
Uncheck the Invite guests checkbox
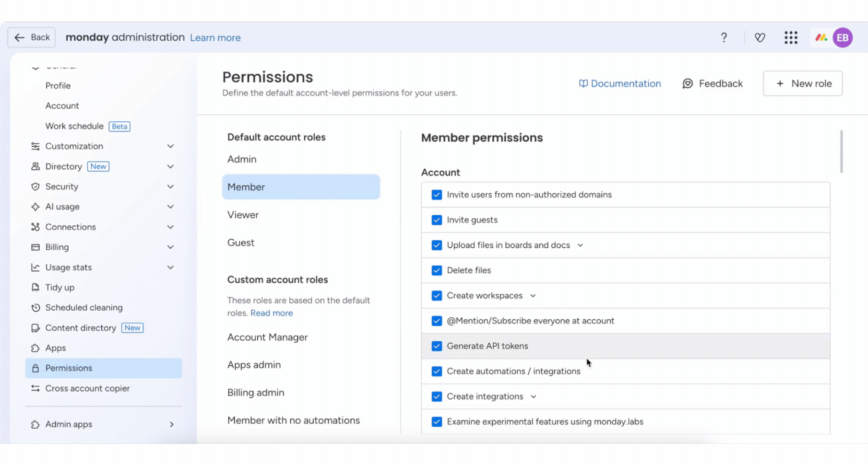(437, 220)
